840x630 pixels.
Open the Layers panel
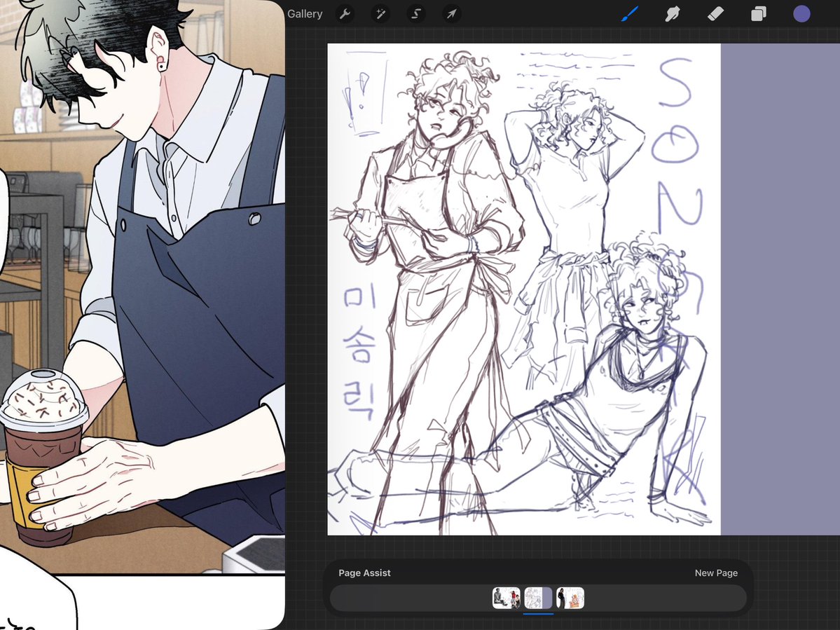[758, 14]
